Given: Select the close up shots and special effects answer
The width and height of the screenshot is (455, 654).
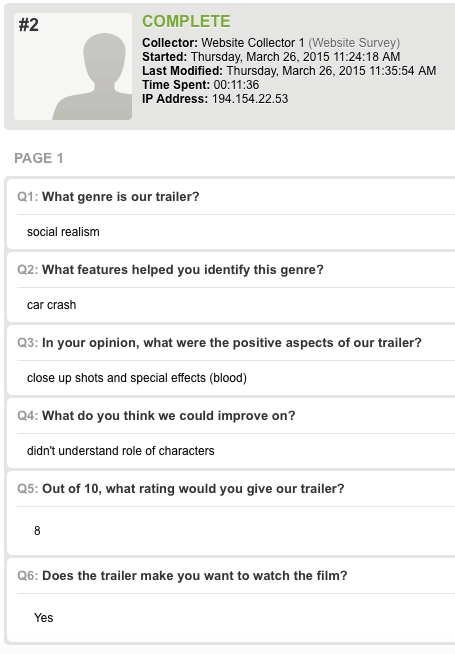Looking at the screenshot, I should click(x=137, y=378).
